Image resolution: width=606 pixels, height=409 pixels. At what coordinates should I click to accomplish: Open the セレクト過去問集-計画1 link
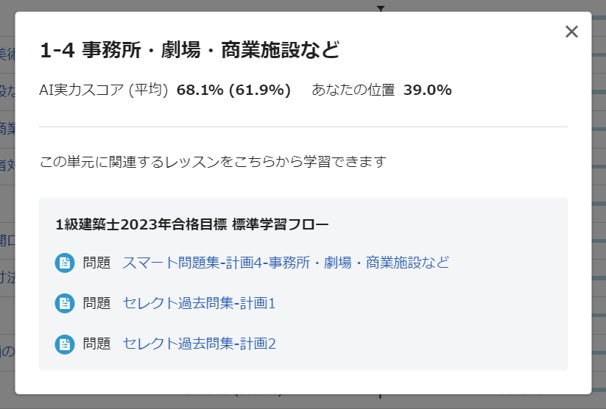coord(198,303)
